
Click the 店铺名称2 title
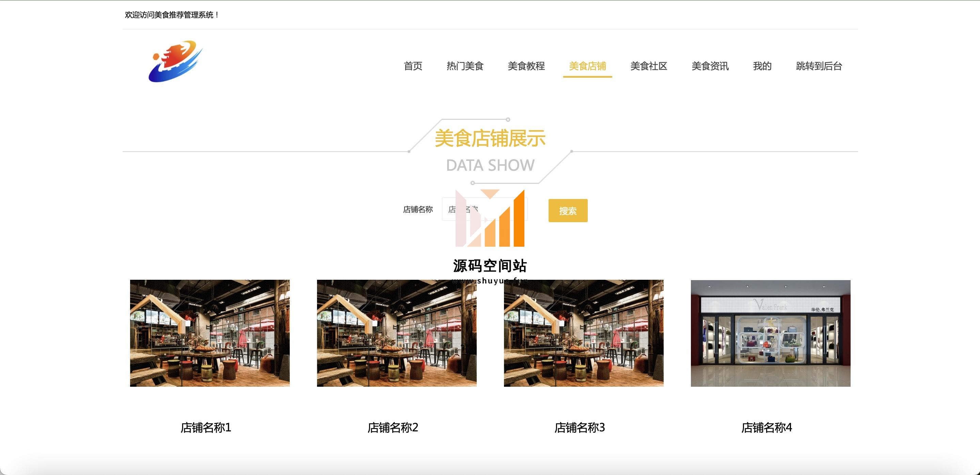point(393,427)
